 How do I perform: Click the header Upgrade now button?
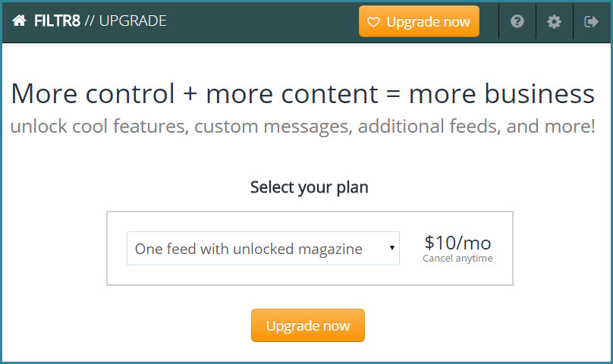[x=419, y=21]
